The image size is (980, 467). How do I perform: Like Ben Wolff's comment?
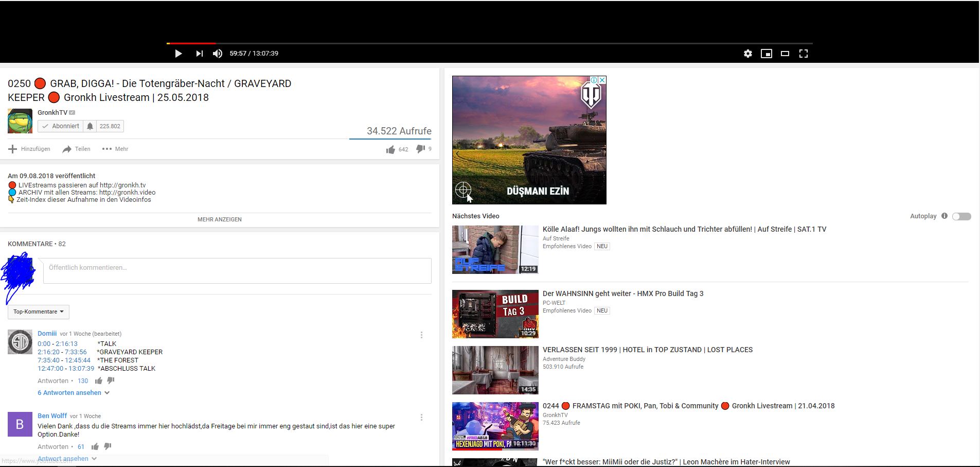coord(95,447)
